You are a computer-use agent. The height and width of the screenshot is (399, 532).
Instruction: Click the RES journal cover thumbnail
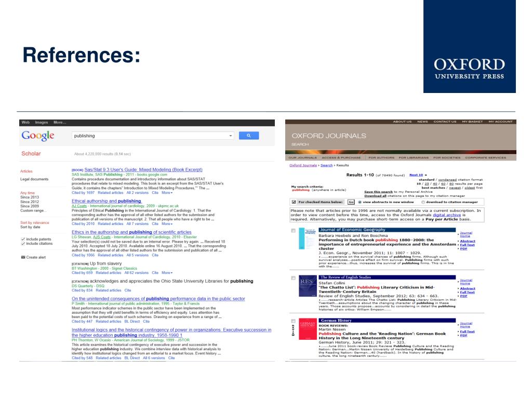(x=308, y=286)
